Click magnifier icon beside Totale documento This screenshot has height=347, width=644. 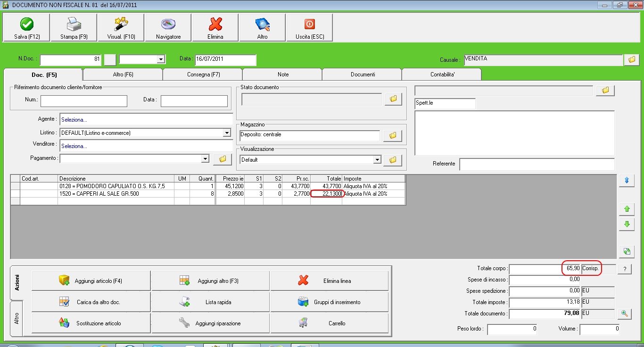[625, 314]
